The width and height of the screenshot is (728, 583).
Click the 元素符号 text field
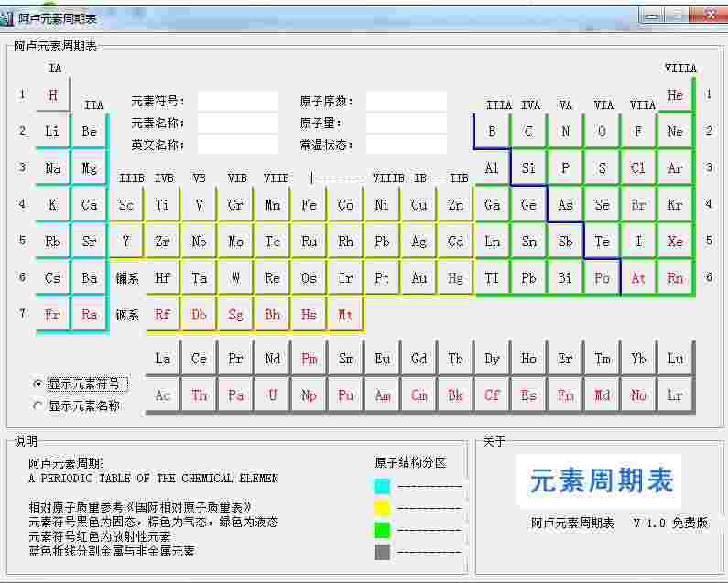click(238, 101)
